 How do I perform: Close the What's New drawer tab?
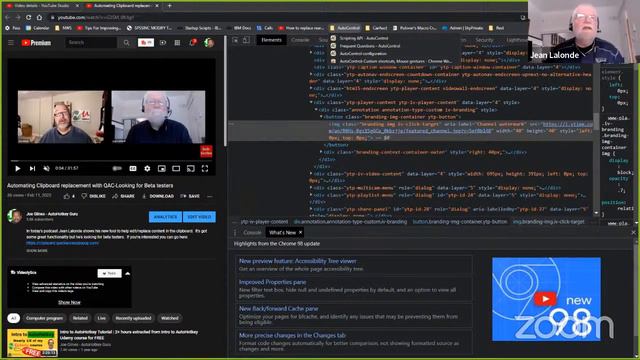(300, 233)
